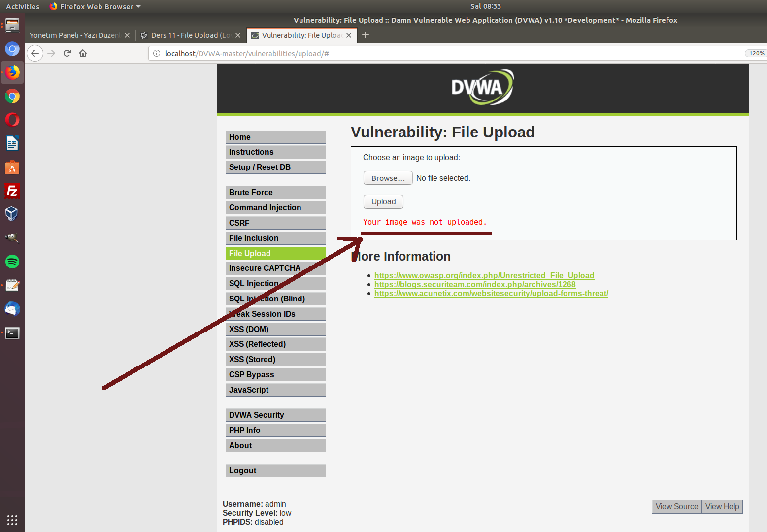The height and width of the screenshot is (532, 767).
Task: Select the Vulnerability: File Upload tab
Action: pyautogui.click(x=301, y=35)
